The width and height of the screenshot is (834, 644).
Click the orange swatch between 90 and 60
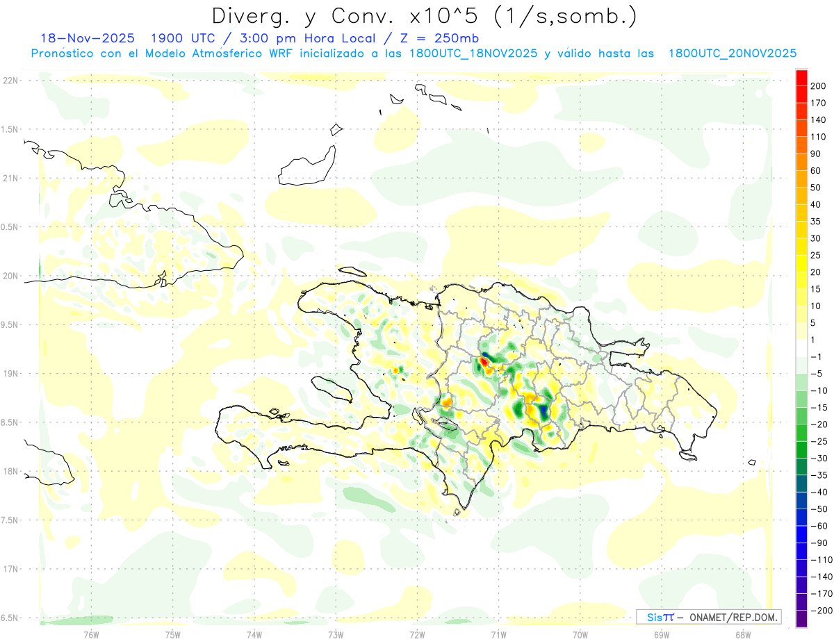click(x=801, y=162)
